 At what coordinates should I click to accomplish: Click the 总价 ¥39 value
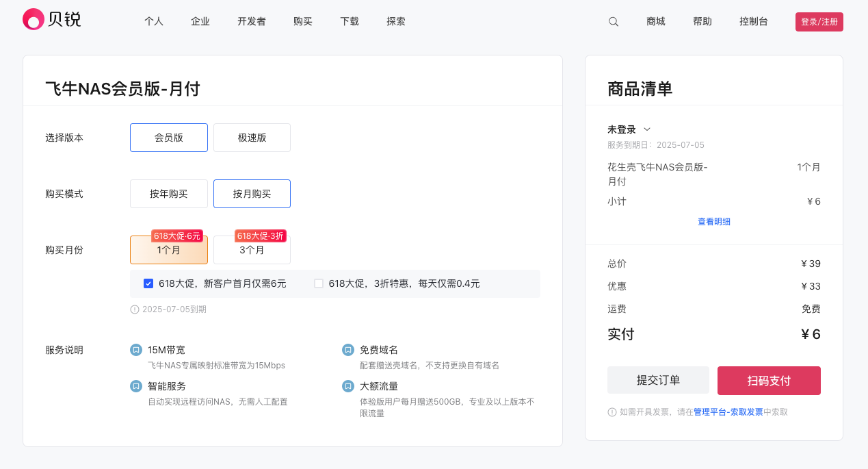point(811,264)
